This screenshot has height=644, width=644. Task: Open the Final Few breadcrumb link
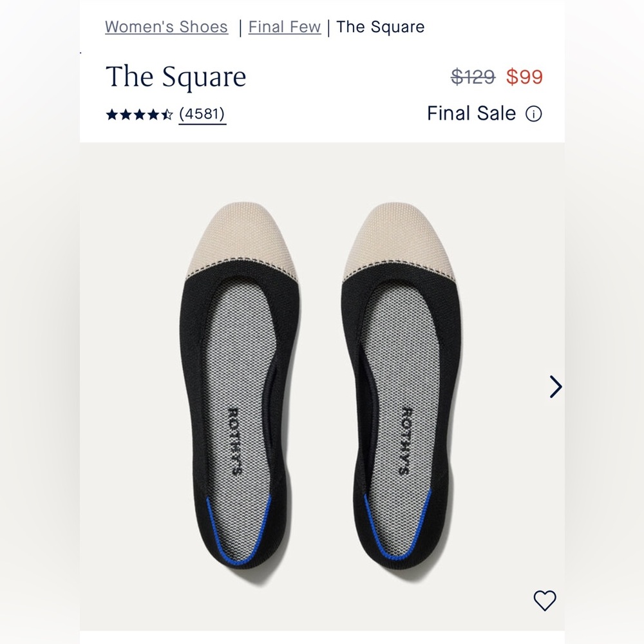(284, 27)
